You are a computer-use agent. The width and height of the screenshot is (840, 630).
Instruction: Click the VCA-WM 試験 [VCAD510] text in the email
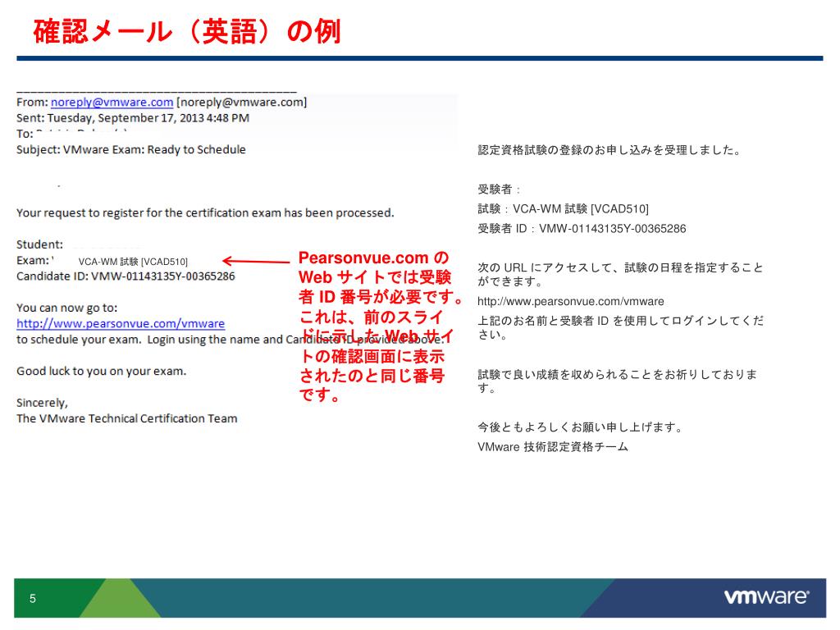click(x=133, y=262)
